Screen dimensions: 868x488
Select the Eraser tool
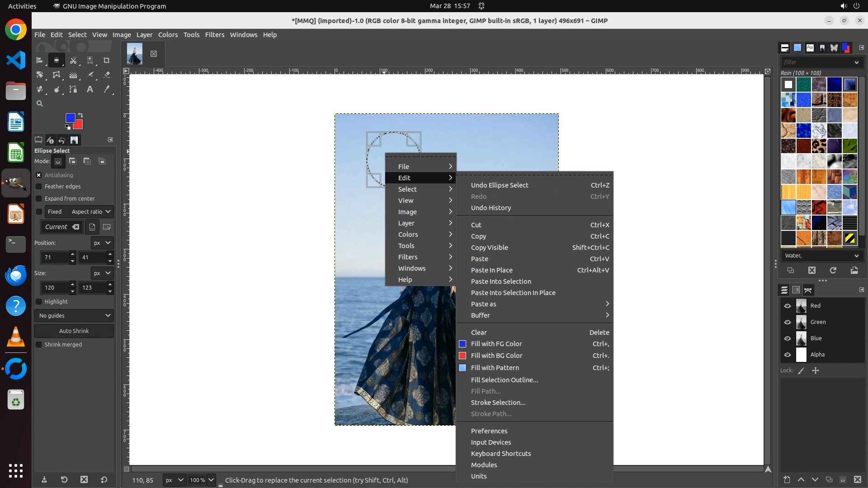coord(107,75)
